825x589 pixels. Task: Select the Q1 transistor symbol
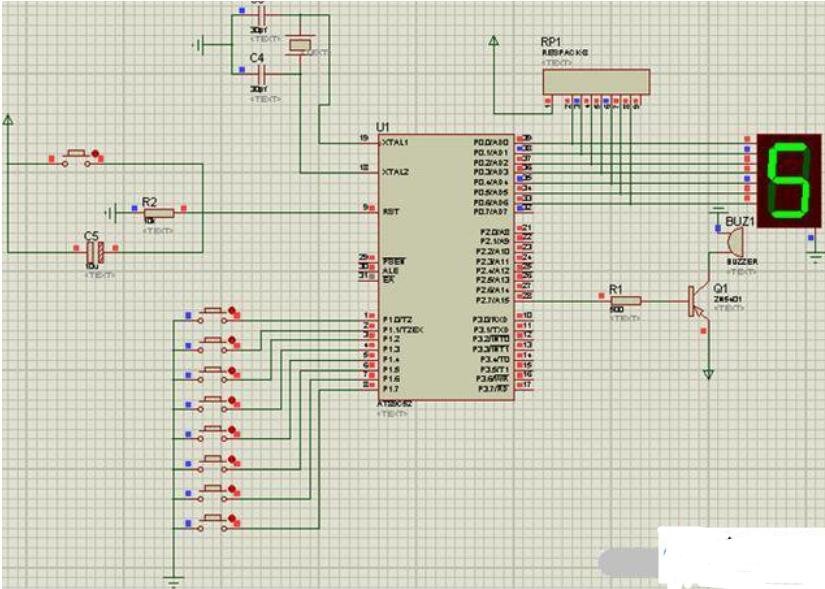698,302
